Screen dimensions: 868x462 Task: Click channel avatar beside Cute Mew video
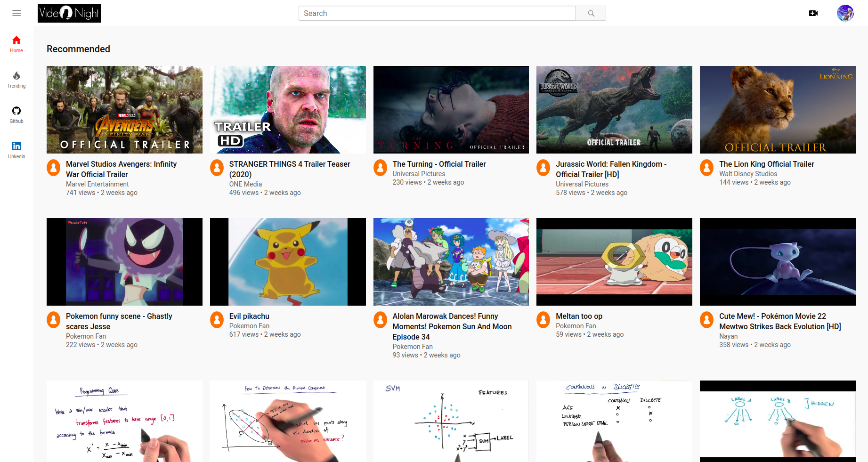[707, 320]
